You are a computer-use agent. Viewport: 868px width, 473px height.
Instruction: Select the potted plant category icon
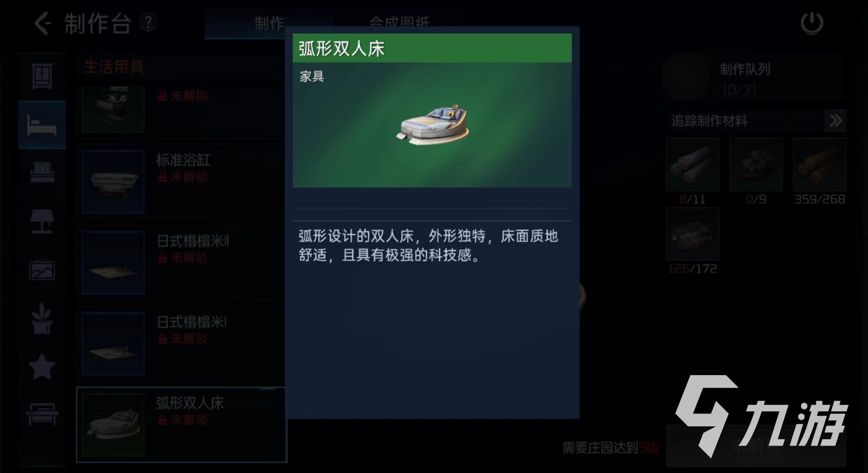[42, 318]
